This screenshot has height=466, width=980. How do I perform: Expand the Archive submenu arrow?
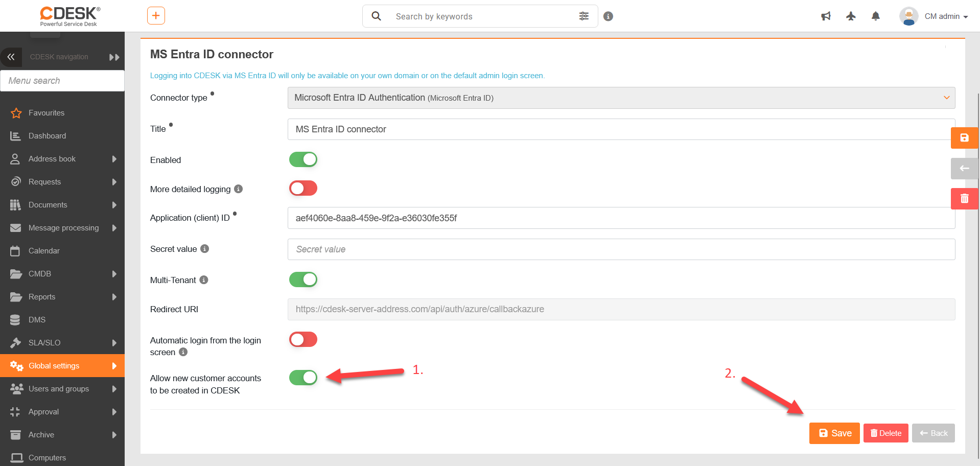tap(114, 435)
